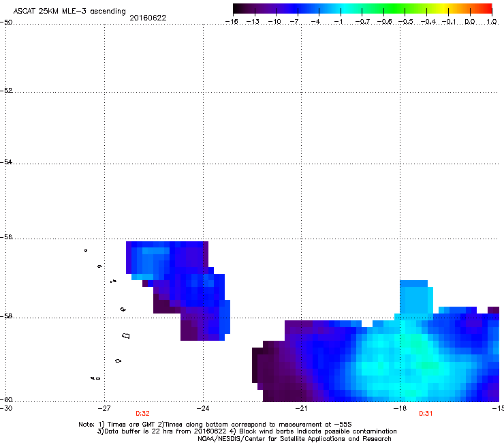Click the '-58' latitude axis label
The image size is (504, 443).
pos(6,316)
